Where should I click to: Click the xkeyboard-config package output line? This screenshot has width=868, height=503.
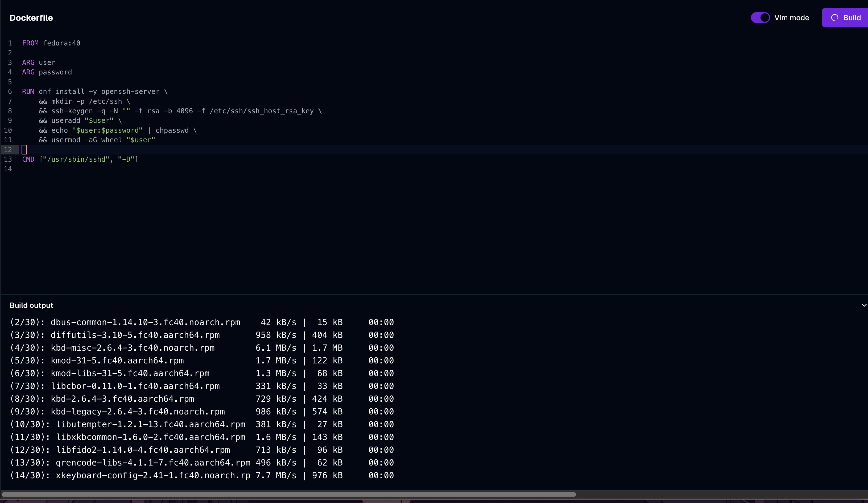(202, 475)
